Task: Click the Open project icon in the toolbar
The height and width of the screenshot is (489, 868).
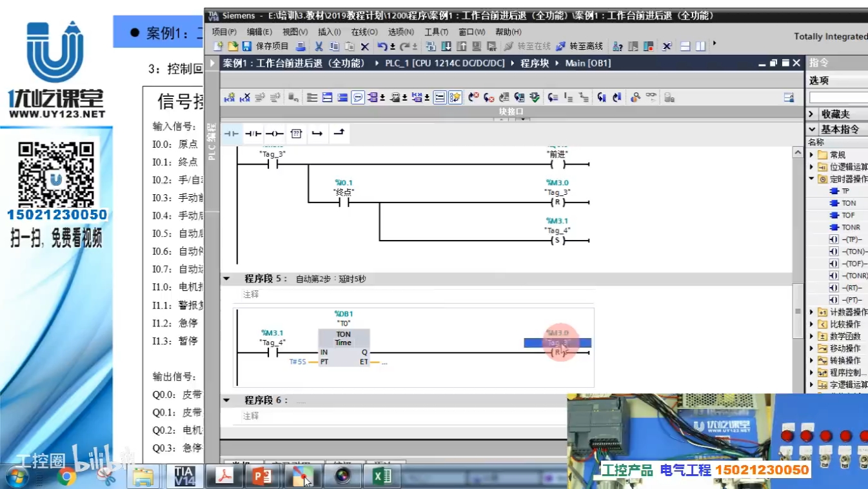Action: (x=233, y=46)
